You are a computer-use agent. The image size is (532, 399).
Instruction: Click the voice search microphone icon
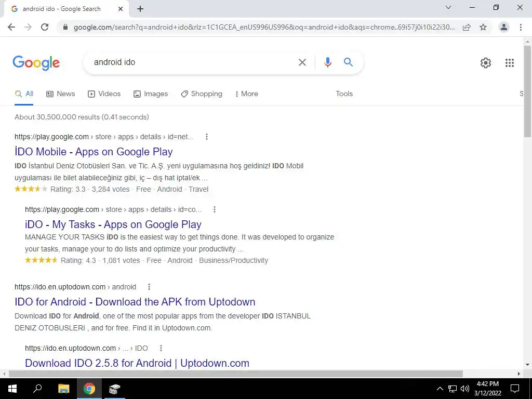327,62
